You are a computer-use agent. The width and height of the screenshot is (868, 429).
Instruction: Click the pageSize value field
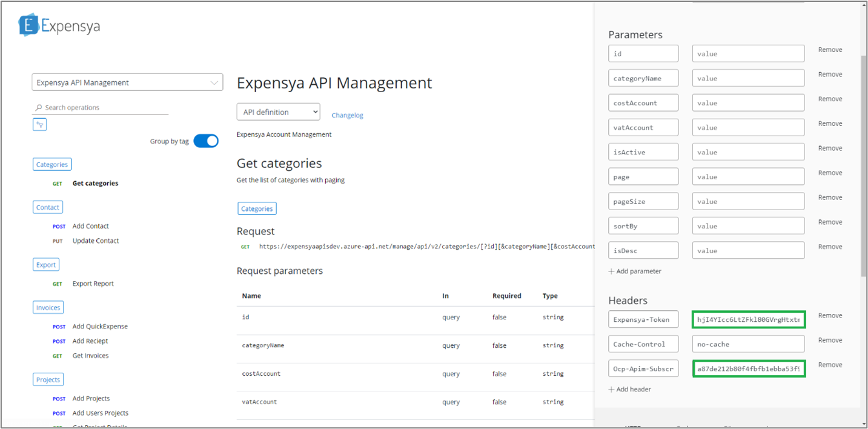click(x=748, y=201)
